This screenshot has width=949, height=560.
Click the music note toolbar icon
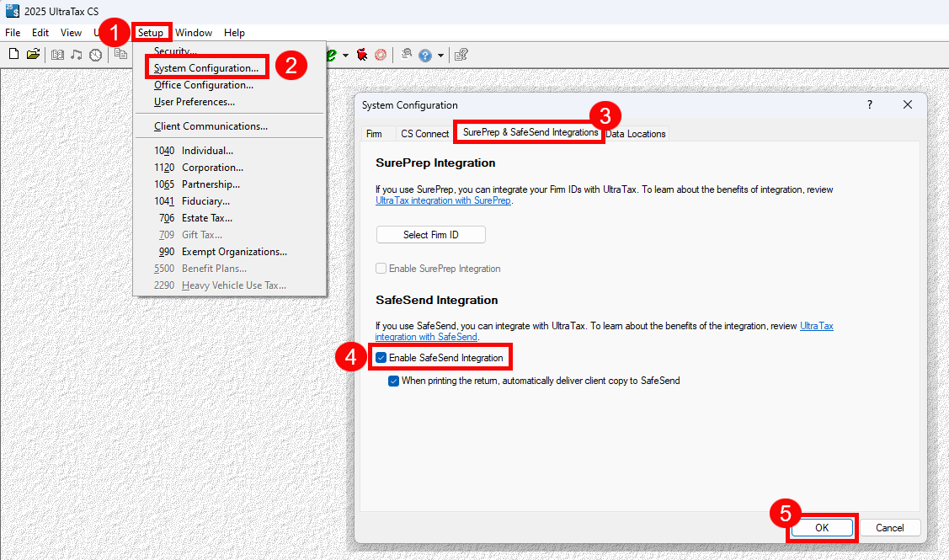pyautogui.click(x=77, y=55)
